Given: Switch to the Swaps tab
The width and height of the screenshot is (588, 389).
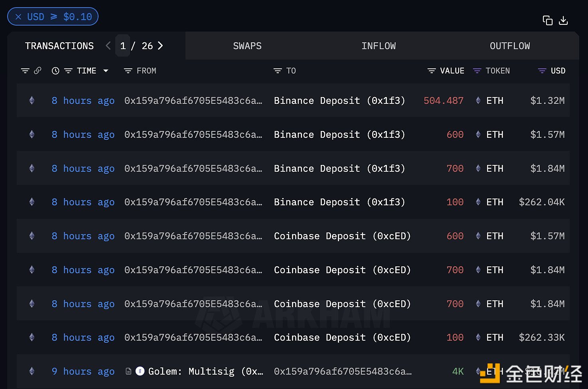Looking at the screenshot, I should (x=247, y=46).
